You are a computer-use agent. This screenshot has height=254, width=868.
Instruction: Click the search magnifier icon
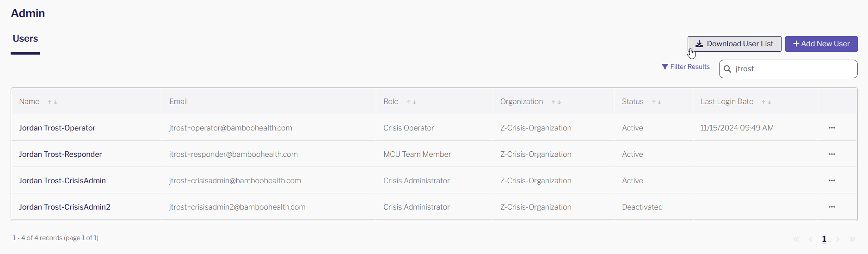(727, 69)
